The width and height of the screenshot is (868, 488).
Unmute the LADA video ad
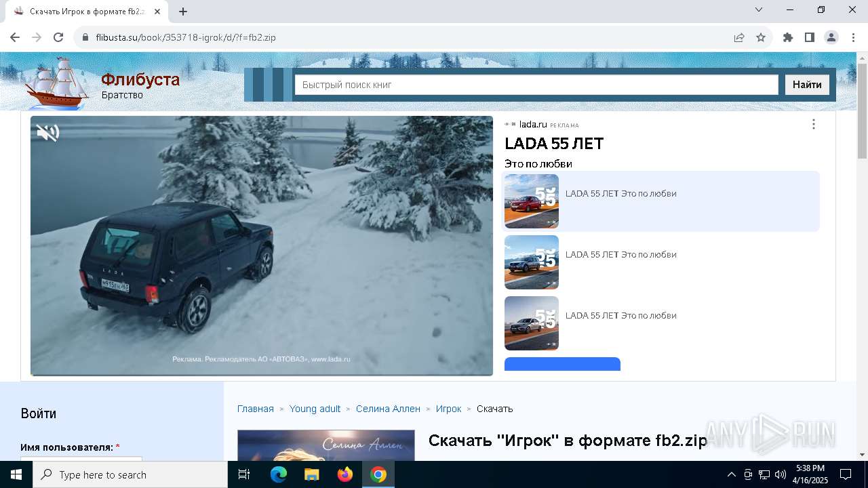(47, 132)
